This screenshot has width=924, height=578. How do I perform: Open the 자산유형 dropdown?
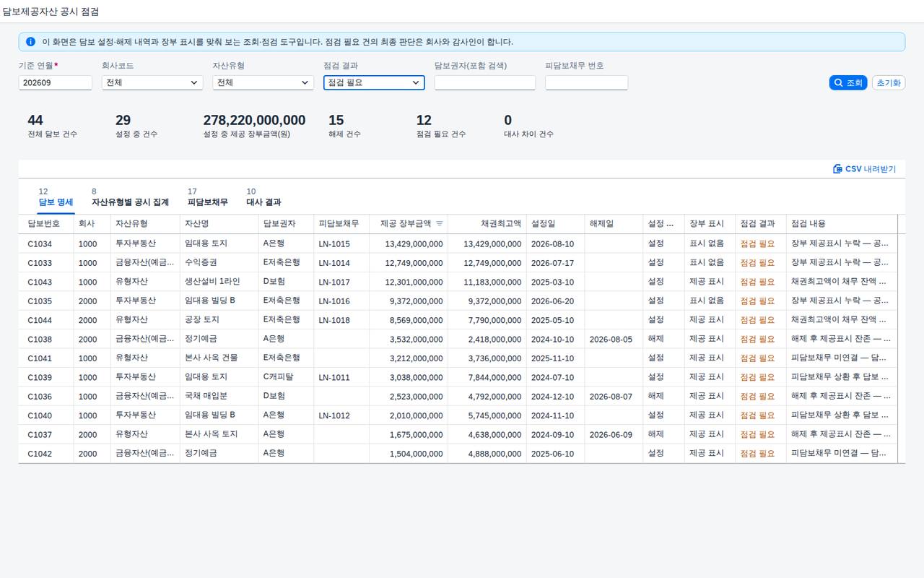pos(263,83)
